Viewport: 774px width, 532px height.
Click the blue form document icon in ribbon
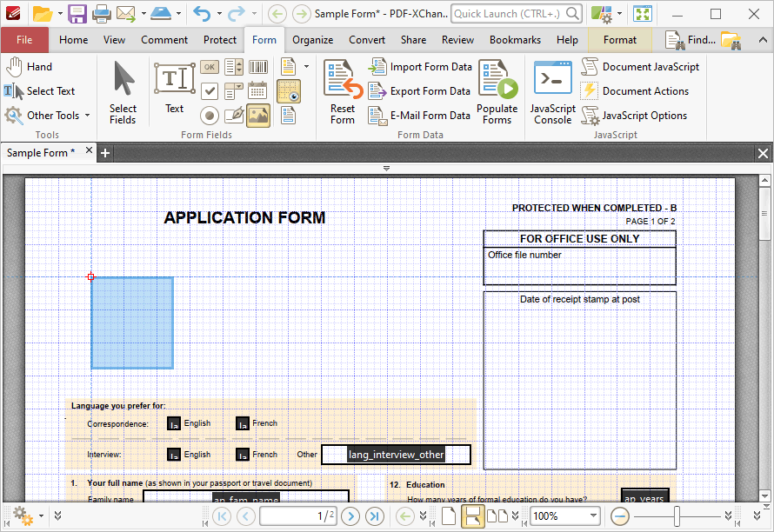point(288,116)
